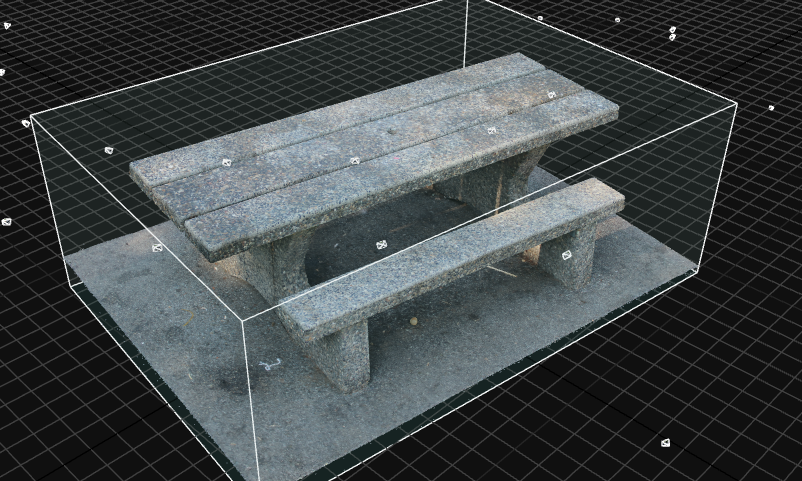This screenshot has height=481, width=802.
Task: Select the camera marker on the bench's right leg
Action: [x=567, y=255]
